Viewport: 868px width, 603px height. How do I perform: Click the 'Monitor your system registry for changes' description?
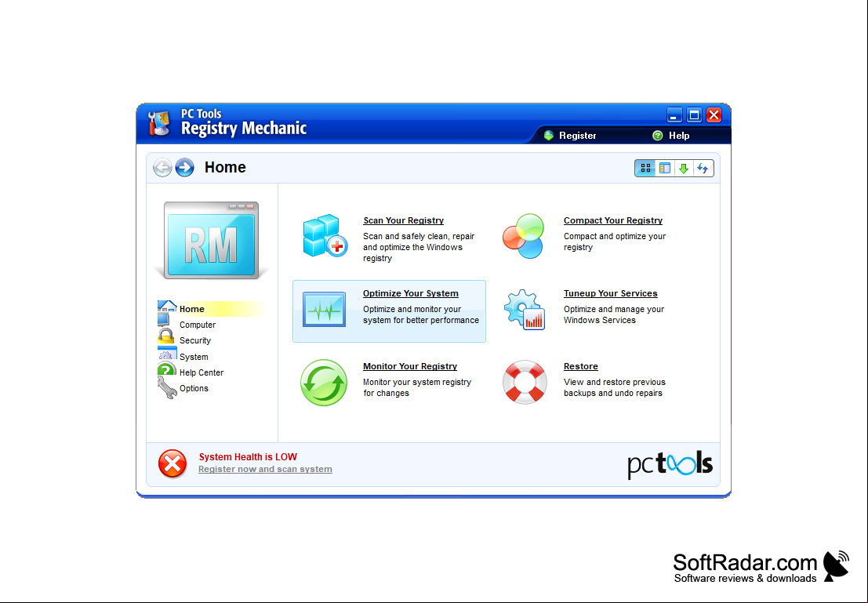pos(417,387)
